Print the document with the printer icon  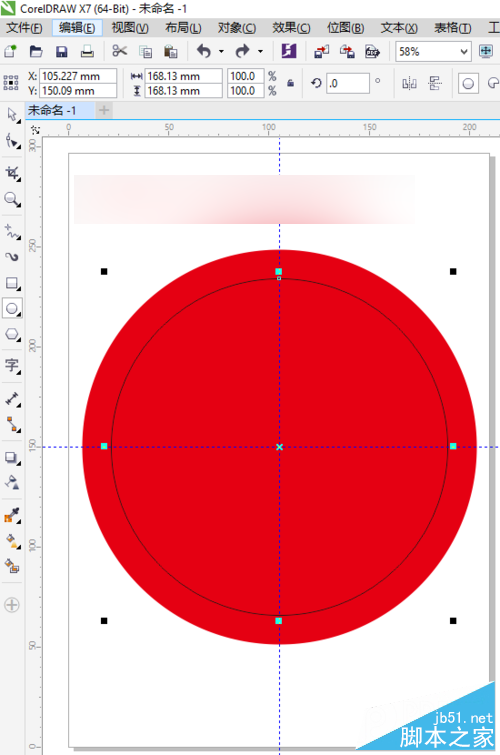point(87,51)
